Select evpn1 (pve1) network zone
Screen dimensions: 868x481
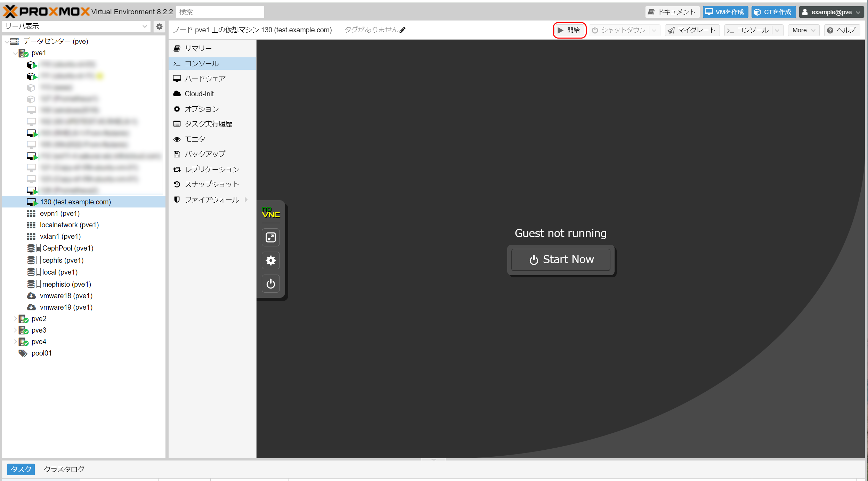pos(59,213)
